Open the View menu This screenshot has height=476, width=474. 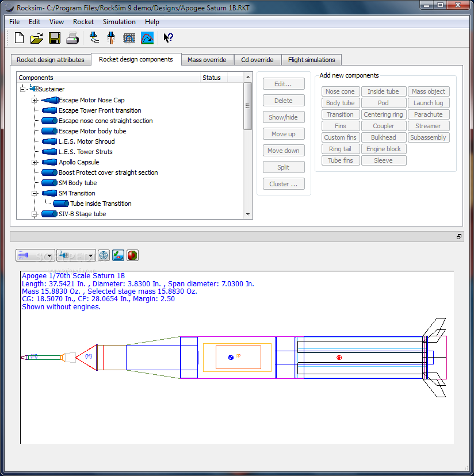(x=56, y=22)
